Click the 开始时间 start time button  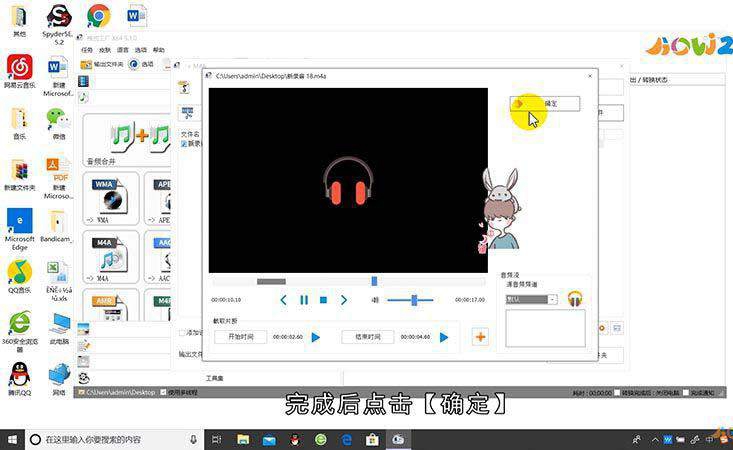tap(241, 337)
